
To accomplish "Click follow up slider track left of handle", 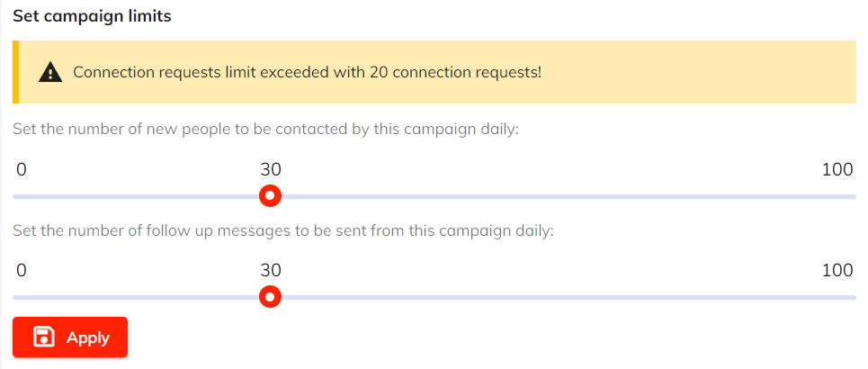I will click(135, 296).
